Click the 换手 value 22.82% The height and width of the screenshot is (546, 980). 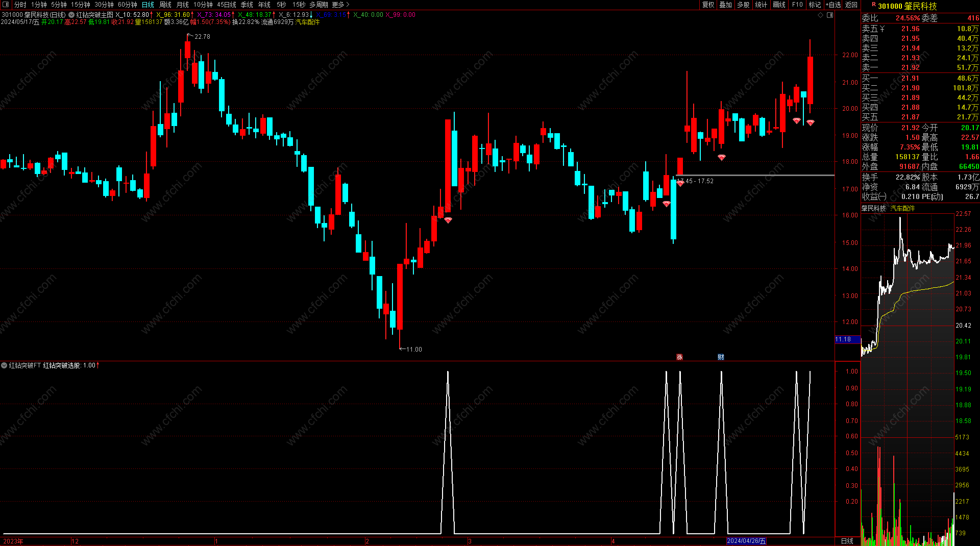coord(908,177)
